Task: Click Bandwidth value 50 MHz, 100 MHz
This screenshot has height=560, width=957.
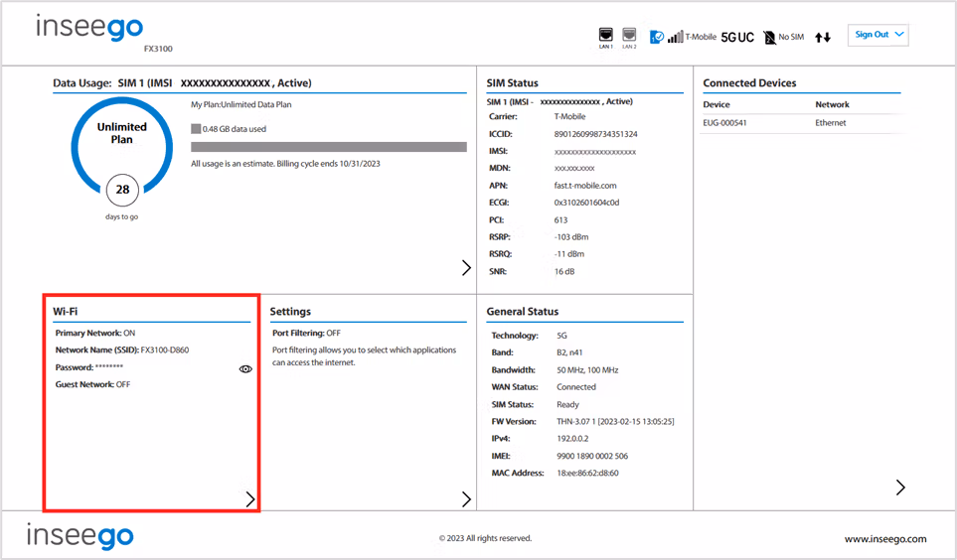Action: click(587, 370)
